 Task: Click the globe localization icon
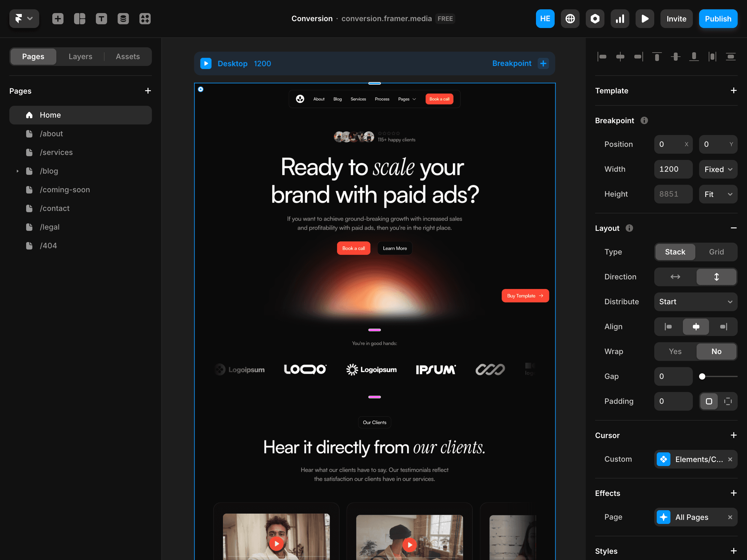[x=570, y=19]
